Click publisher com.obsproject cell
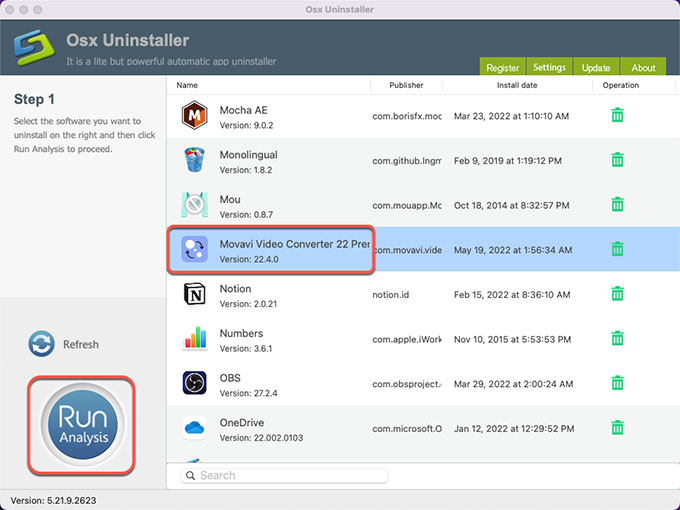Image resolution: width=680 pixels, height=510 pixels. point(407,384)
